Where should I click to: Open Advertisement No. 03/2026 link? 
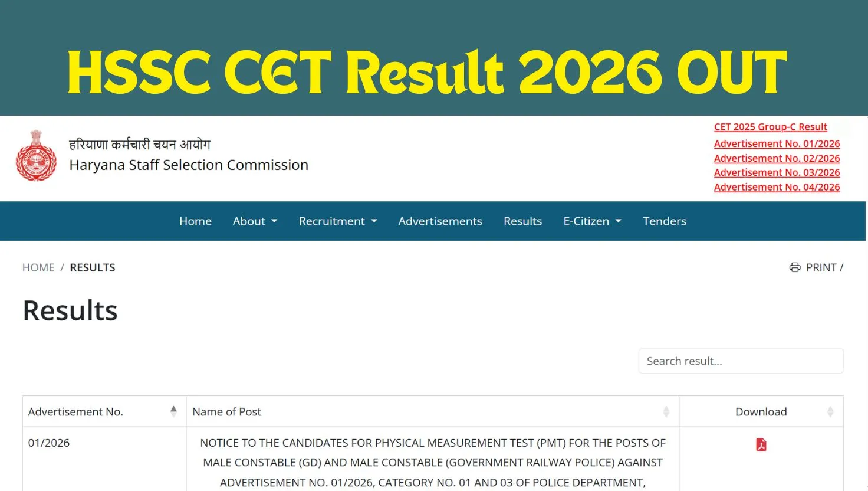tap(777, 172)
